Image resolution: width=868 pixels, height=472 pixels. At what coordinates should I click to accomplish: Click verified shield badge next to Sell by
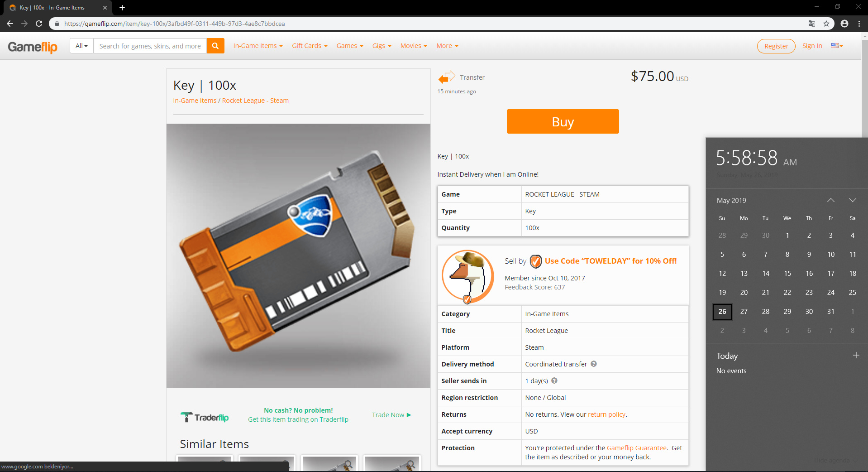point(535,261)
